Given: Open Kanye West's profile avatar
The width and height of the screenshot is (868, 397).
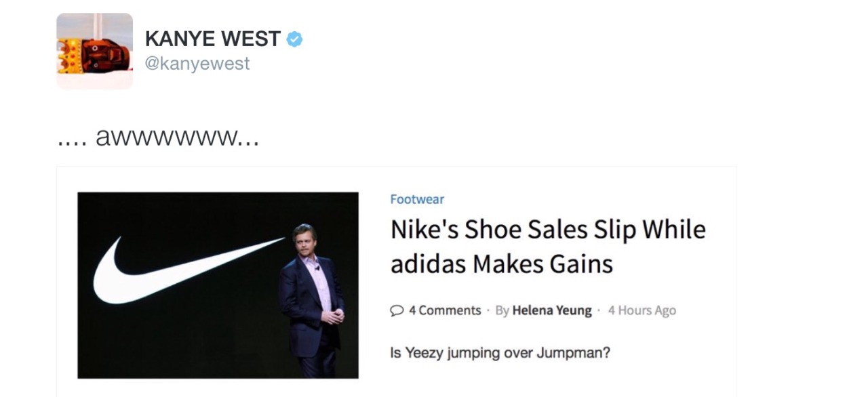Looking at the screenshot, I should [x=95, y=51].
